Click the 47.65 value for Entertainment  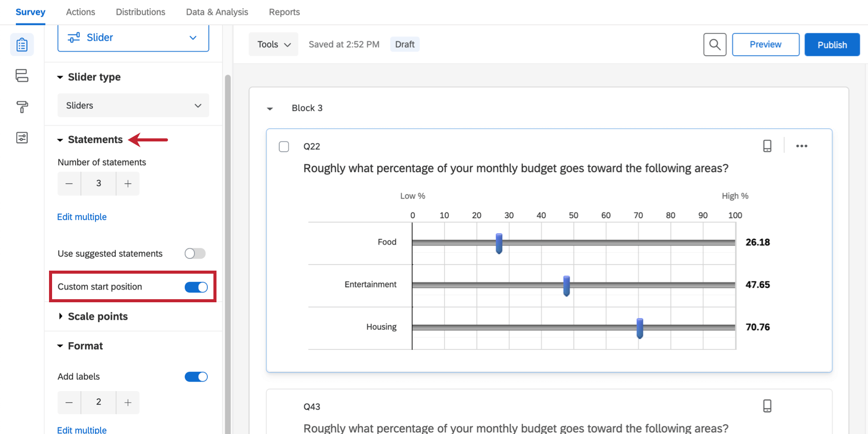coord(758,285)
